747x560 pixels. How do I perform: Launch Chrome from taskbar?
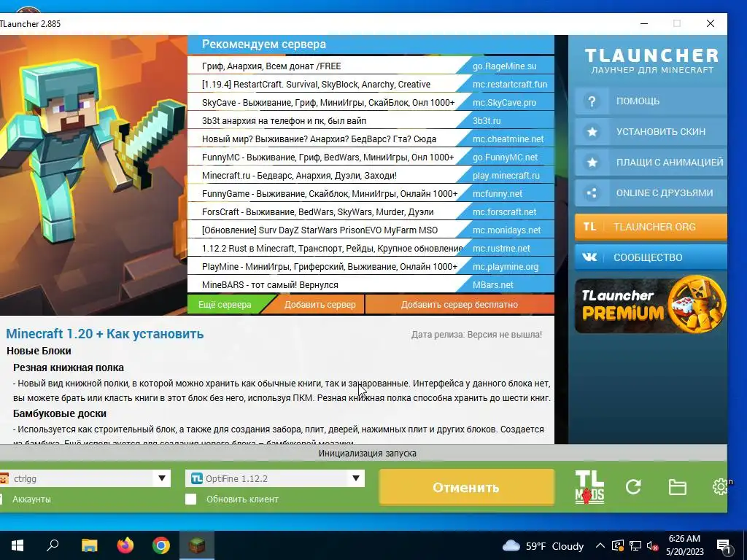click(x=161, y=545)
